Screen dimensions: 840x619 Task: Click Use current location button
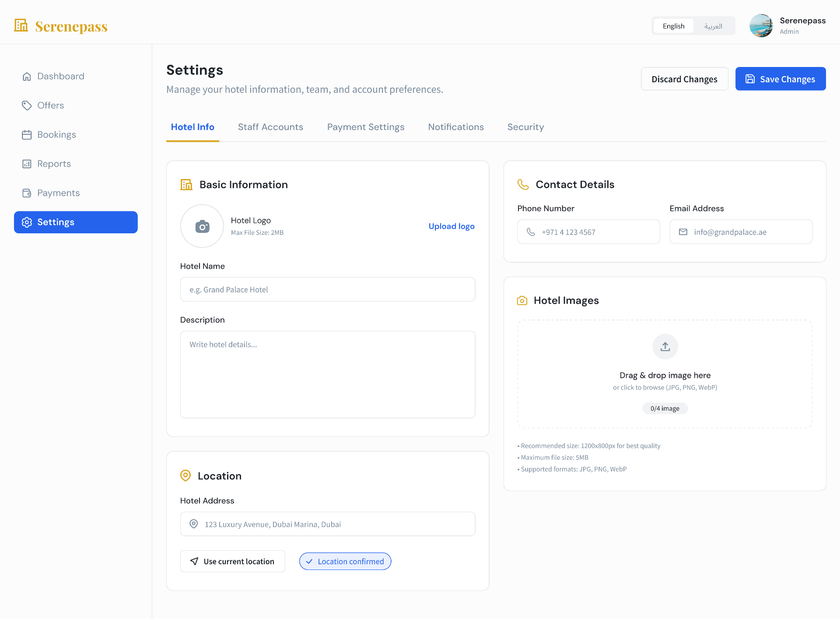(x=233, y=561)
